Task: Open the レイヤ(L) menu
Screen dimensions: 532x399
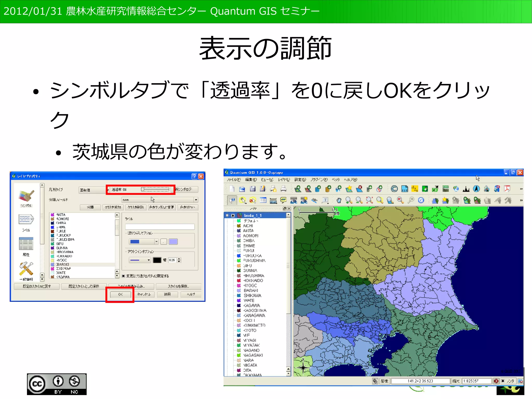Action: coord(284,180)
